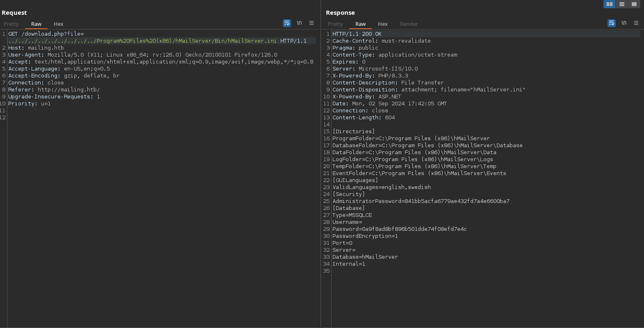Viewport: 644px width, 328px height.
Task: Click the 'Internal=1' line
Action: point(349,264)
